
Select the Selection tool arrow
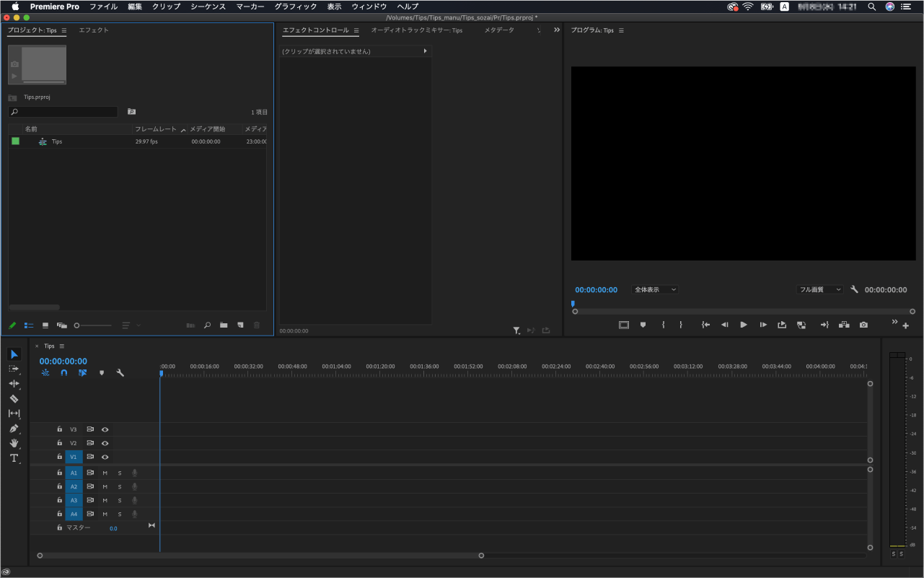click(x=14, y=354)
